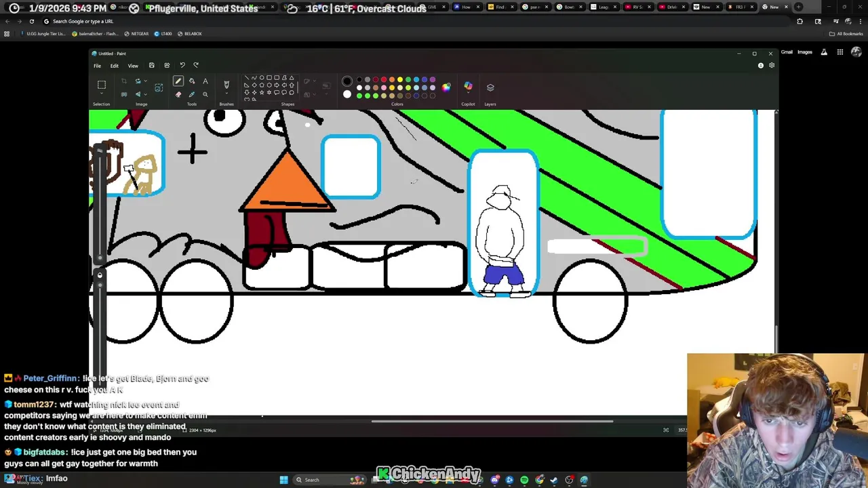
Task: Open the U.GG Jungle Tier List bookmark
Action: pyautogui.click(x=43, y=33)
